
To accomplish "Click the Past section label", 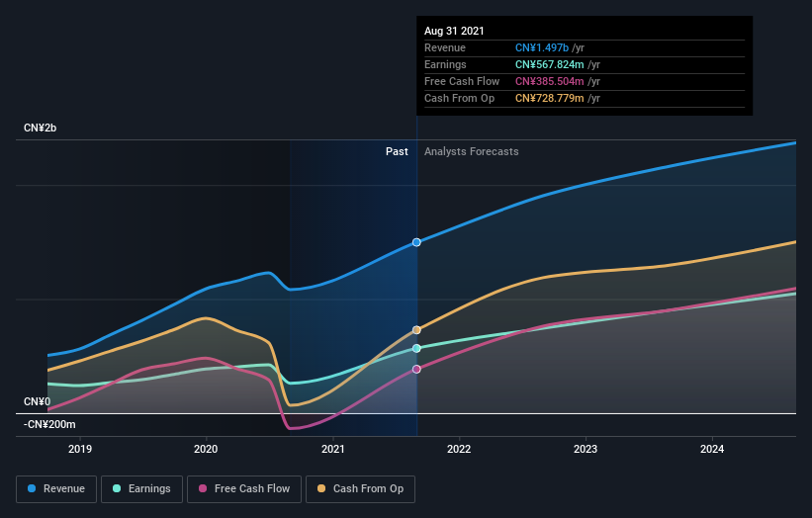I will coord(397,151).
